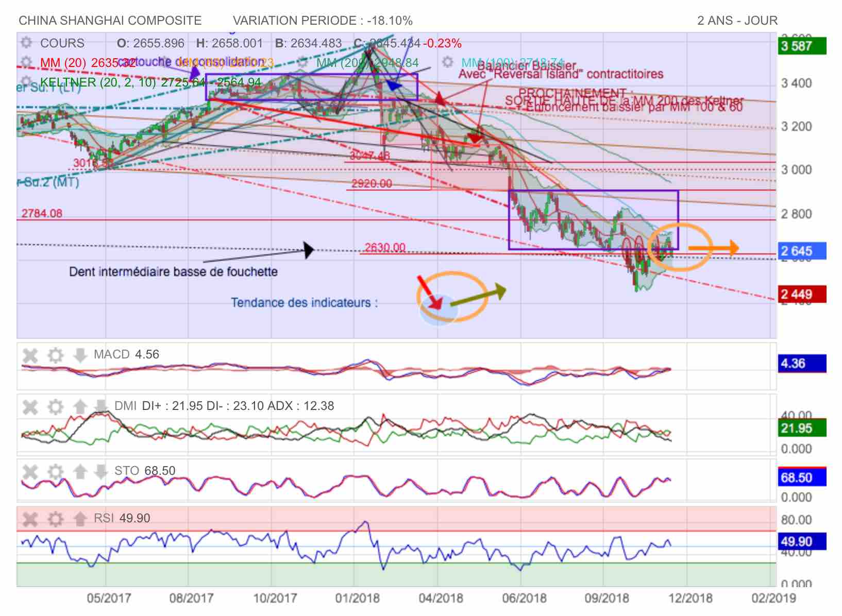The height and width of the screenshot is (616, 842).
Task: Click the 3 400 price axis label
Action: pos(797,83)
